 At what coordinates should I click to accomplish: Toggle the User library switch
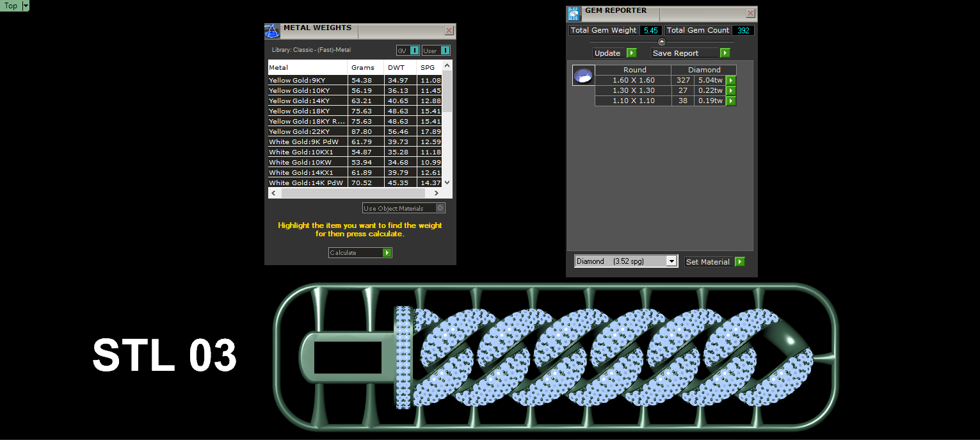(436, 51)
